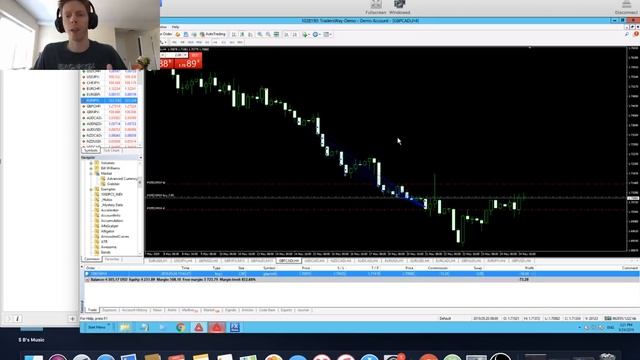Expand the Examples folder in Navigator
This screenshot has width=640, height=360.
point(91,189)
